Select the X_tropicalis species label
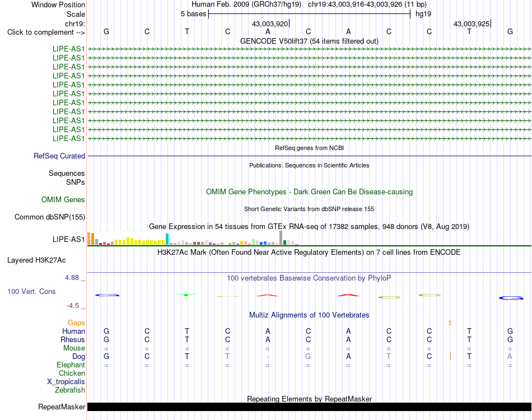The width and height of the screenshot is (532, 420). click(66, 382)
